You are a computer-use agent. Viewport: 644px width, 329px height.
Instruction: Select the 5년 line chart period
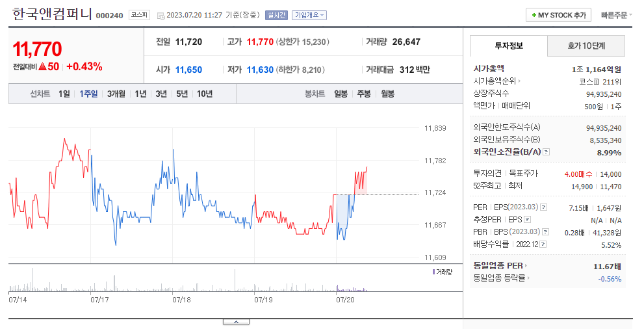click(x=182, y=94)
